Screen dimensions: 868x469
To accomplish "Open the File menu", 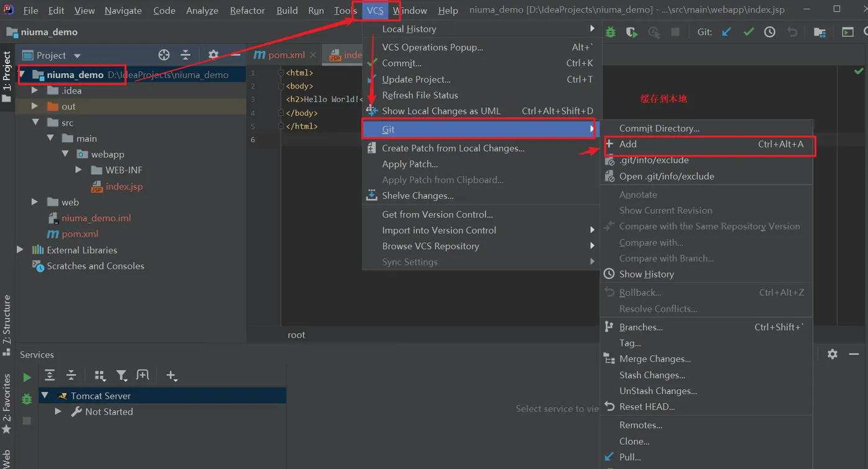I will coord(30,11).
